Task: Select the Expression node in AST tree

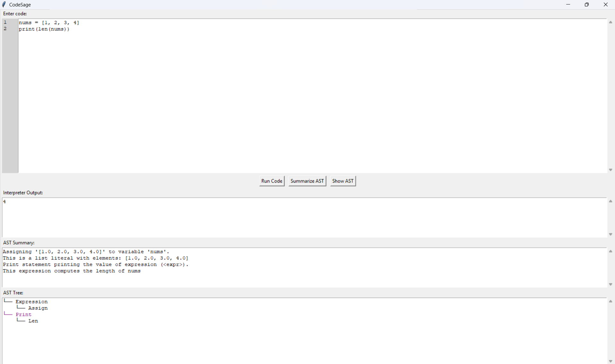Action: (31, 302)
